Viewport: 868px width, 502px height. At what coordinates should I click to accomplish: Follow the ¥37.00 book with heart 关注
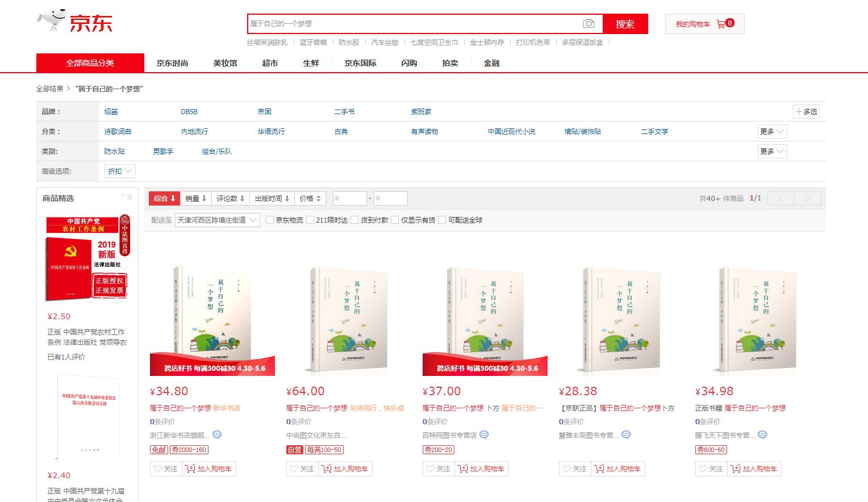(439, 469)
